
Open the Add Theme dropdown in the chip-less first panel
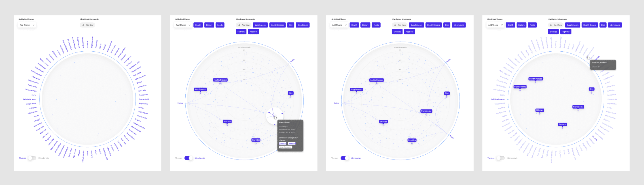coord(27,25)
